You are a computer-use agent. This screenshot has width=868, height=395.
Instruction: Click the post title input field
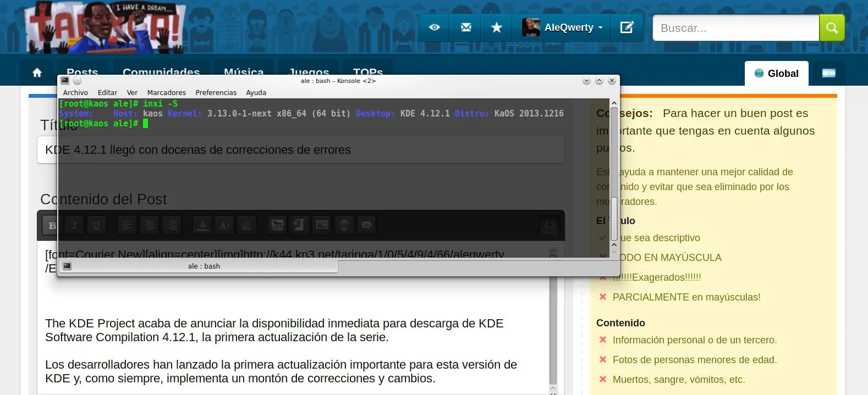pyautogui.click(x=301, y=150)
